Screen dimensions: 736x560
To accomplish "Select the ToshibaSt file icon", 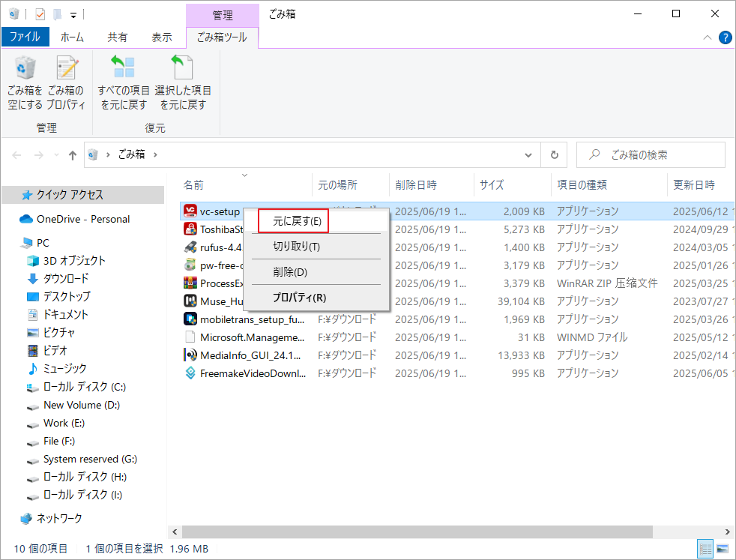I will pos(190,229).
